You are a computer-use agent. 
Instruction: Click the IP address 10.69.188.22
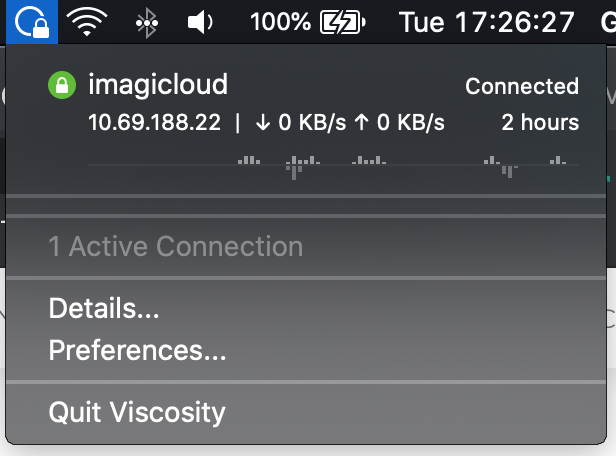(154, 122)
